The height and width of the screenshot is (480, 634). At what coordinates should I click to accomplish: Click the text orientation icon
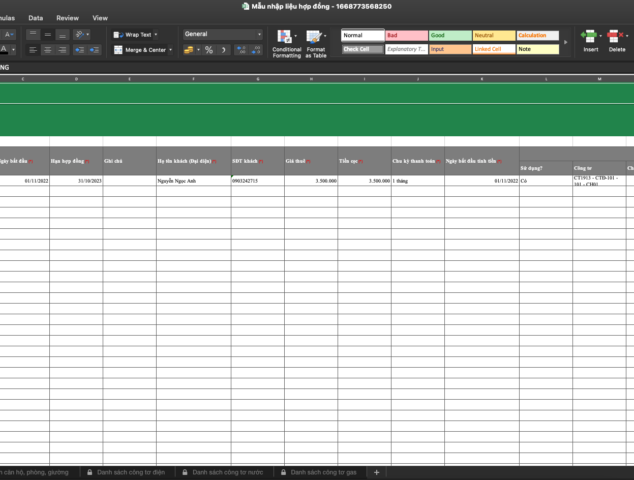click(x=82, y=34)
